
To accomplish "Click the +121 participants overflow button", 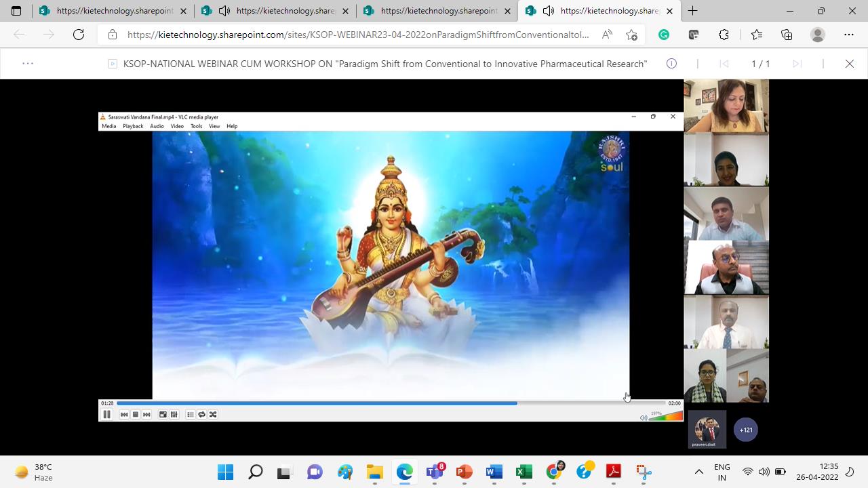I will tap(746, 430).
